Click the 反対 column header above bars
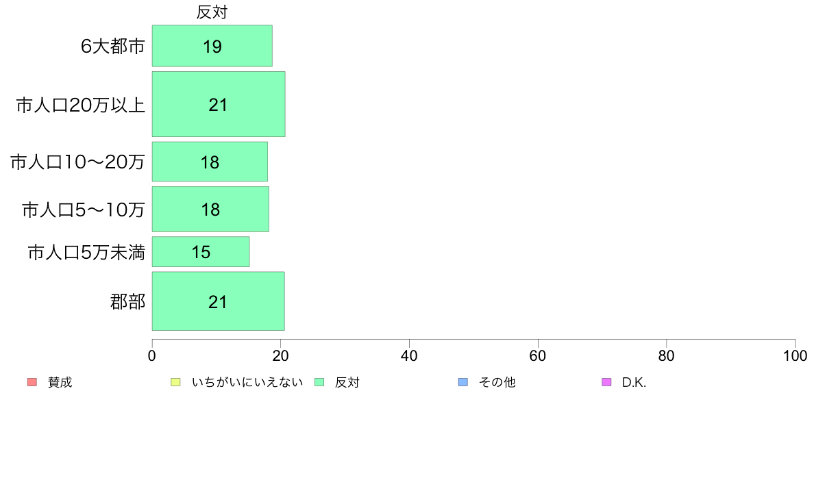The width and height of the screenshot is (814, 504). coord(212,12)
